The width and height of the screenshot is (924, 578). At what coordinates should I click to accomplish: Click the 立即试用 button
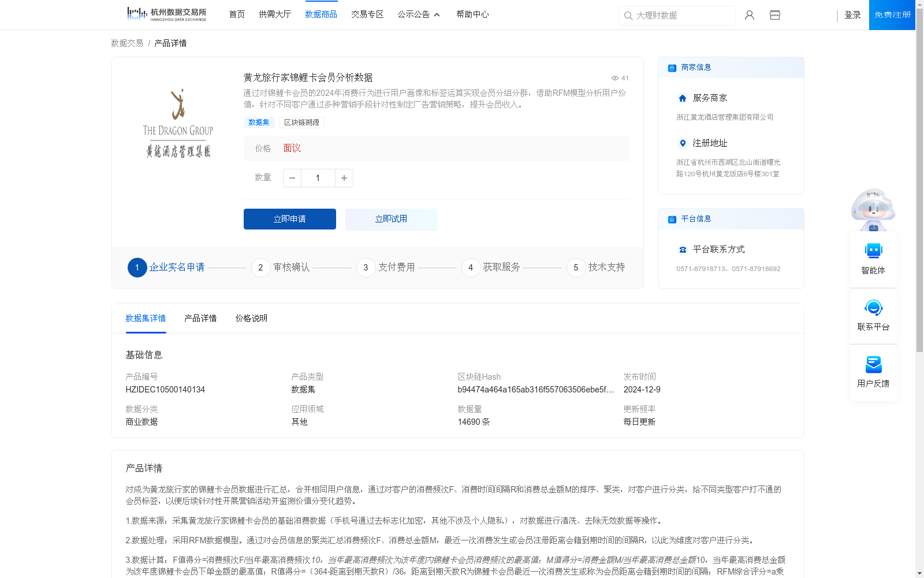(391, 219)
